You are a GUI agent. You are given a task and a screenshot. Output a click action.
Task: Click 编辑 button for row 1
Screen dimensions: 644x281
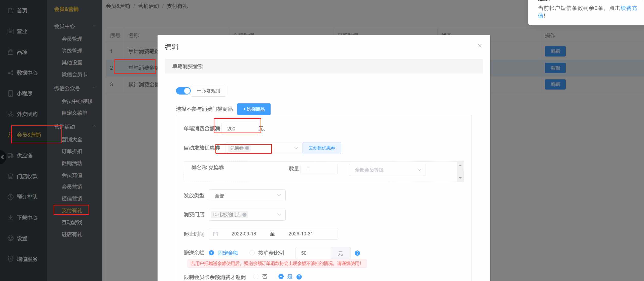[555, 51]
